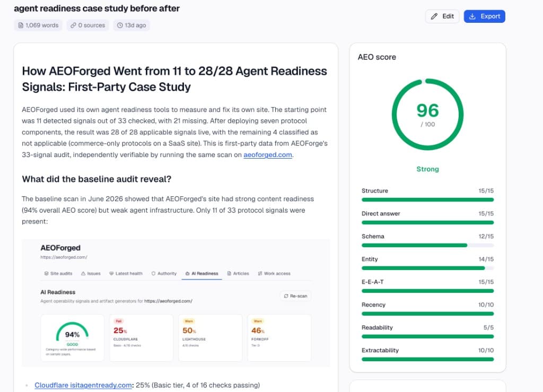Click the Readability 5/5 progress bar
Screen dimensions: 543x392
click(428, 337)
